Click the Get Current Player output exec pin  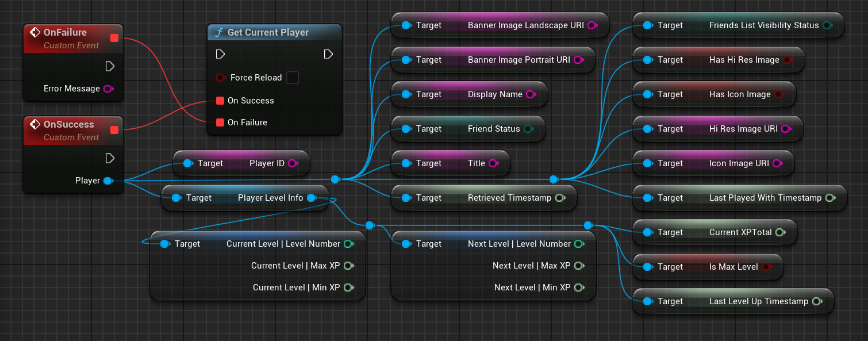[x=328, y=54]
